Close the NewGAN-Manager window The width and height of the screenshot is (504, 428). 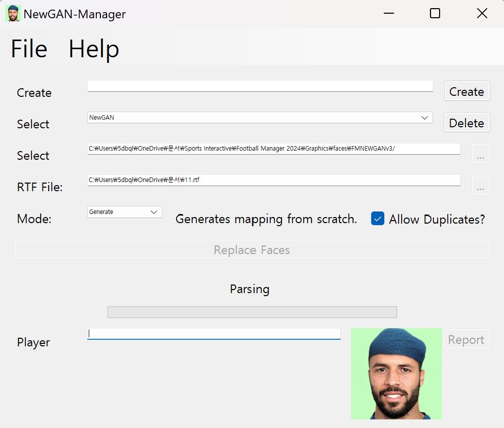[482, 14]
